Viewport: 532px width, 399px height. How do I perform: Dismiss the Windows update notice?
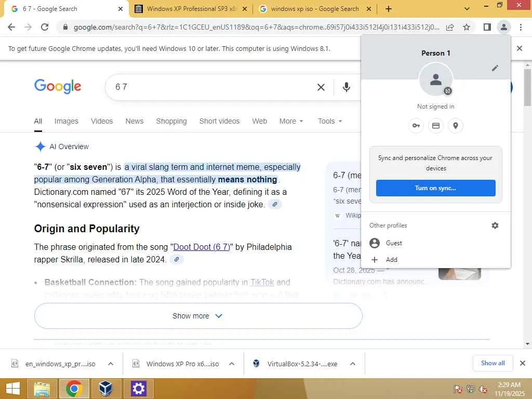pos(519,48)
